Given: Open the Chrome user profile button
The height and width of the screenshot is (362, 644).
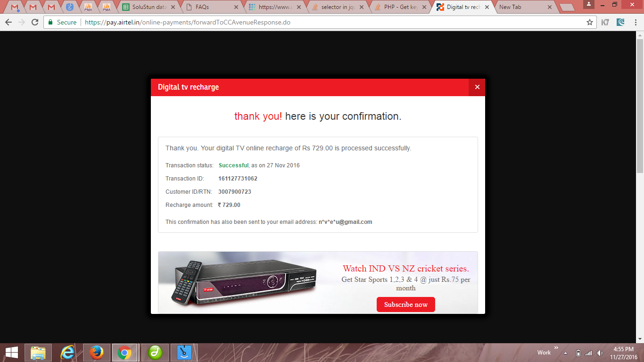Looking at the screenshot, I should 589,4.
